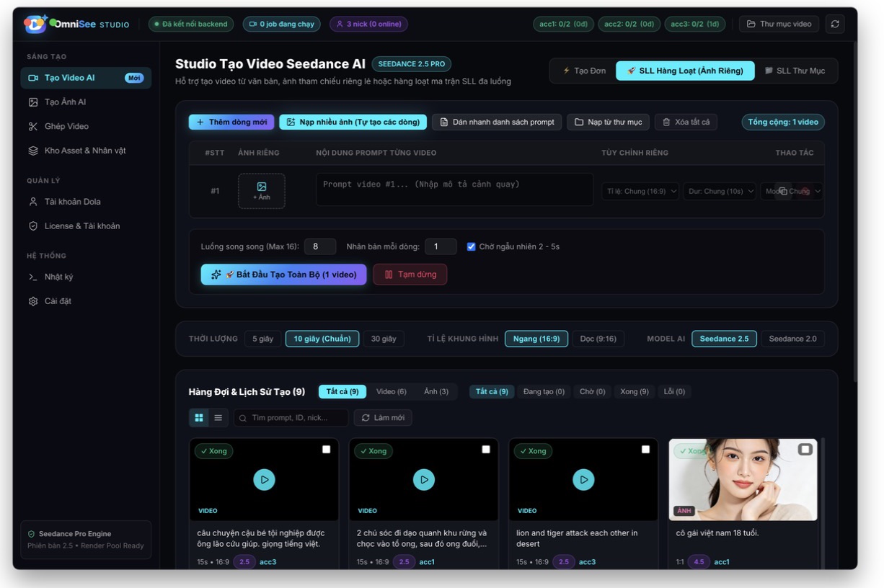Click the Tìm prompt, ID, nick search field

tap(291, 418)
